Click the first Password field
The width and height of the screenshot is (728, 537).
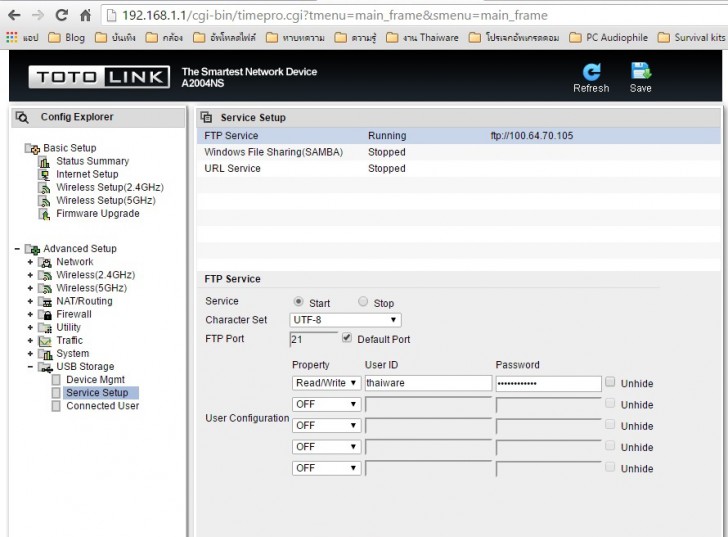tap(548, 383)
